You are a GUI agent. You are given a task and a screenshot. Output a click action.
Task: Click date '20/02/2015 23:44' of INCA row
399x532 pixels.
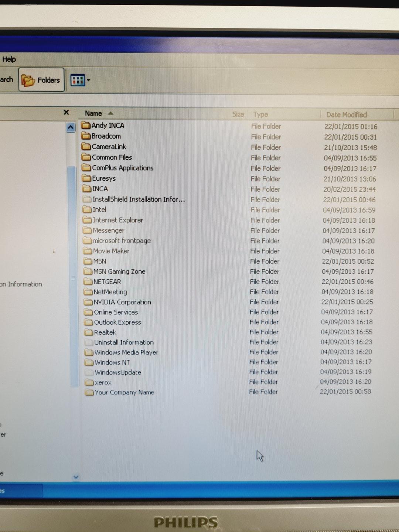click(349, 189)
